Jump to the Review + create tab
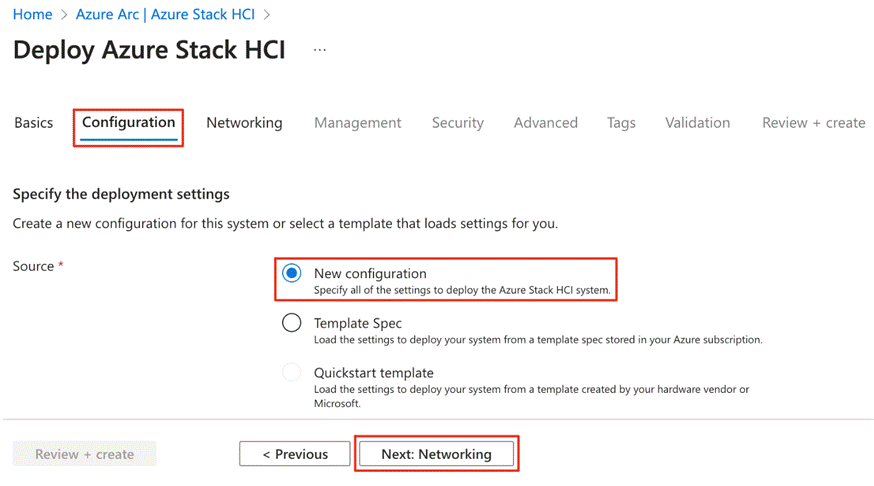 pyautogui.click(x=813, y=123)
